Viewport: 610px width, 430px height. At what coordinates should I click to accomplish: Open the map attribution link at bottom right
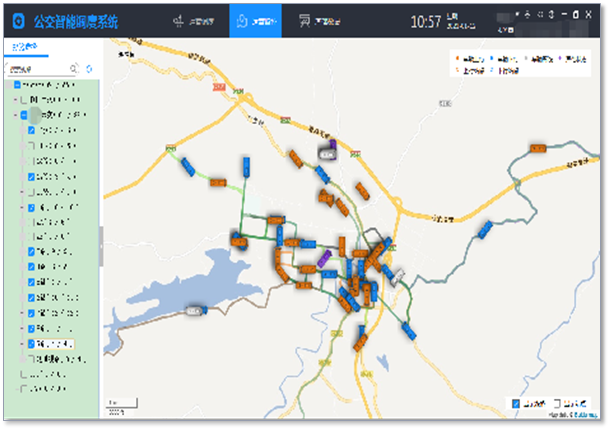[586, 413]
